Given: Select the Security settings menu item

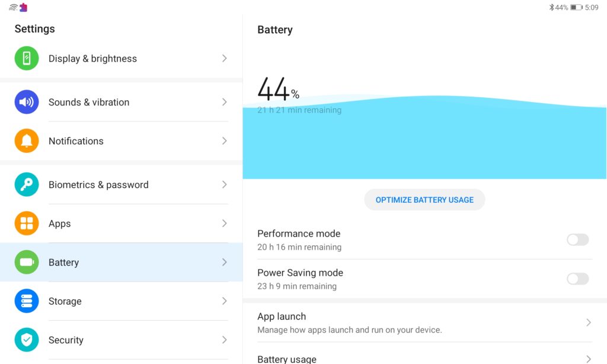Looking at the screenshot, I should point(66,340).
